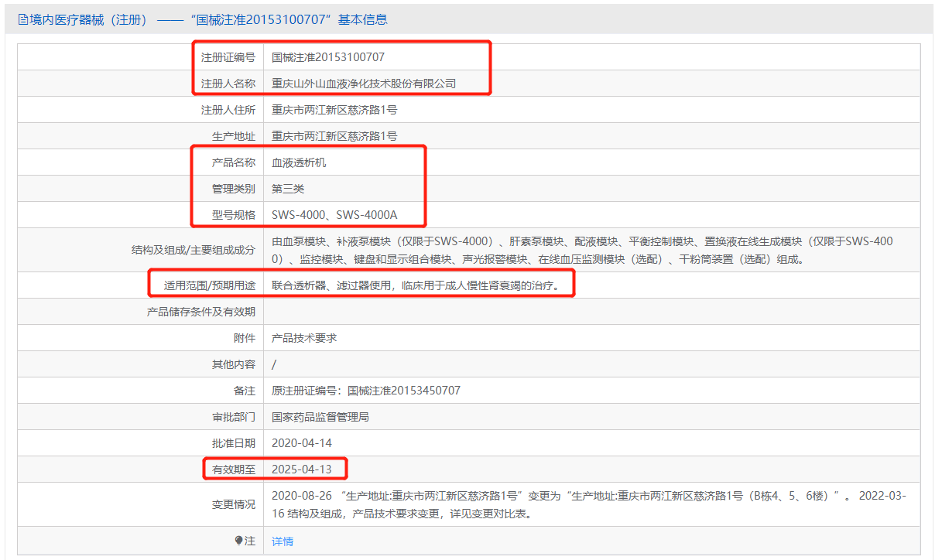Select the 其他内容 label
The image size is (942, 560).
(x=234, y=364)
